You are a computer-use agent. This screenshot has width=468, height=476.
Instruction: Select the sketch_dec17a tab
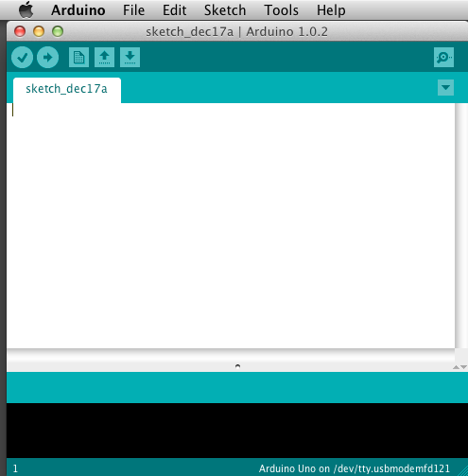click(67, 89)
